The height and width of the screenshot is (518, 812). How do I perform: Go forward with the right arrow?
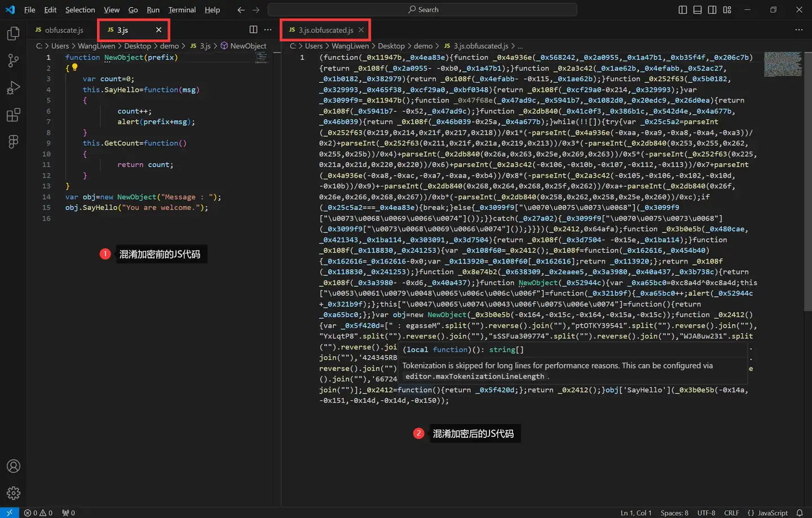point(256,10)
